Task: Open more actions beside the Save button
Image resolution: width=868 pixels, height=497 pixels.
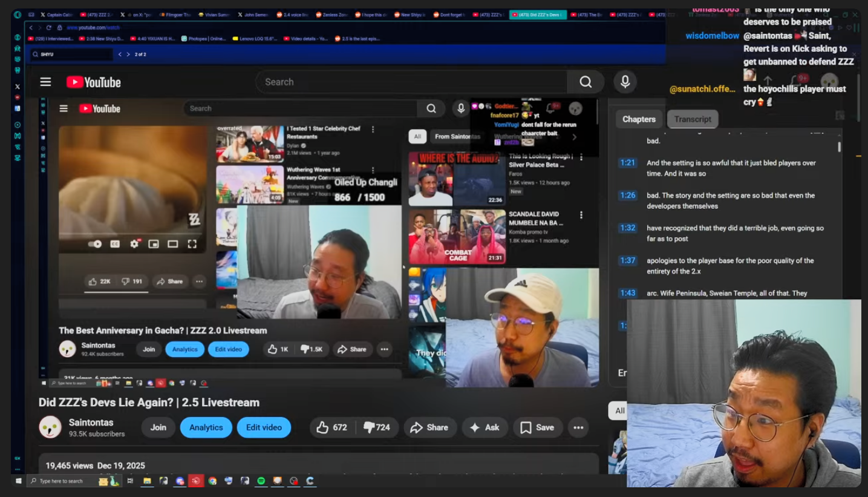Action: click(578, 427)
